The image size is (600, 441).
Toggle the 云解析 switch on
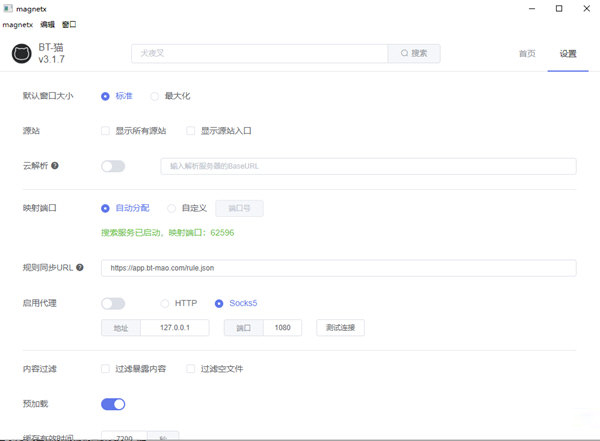pyautogui.click(x=113, y=166)
